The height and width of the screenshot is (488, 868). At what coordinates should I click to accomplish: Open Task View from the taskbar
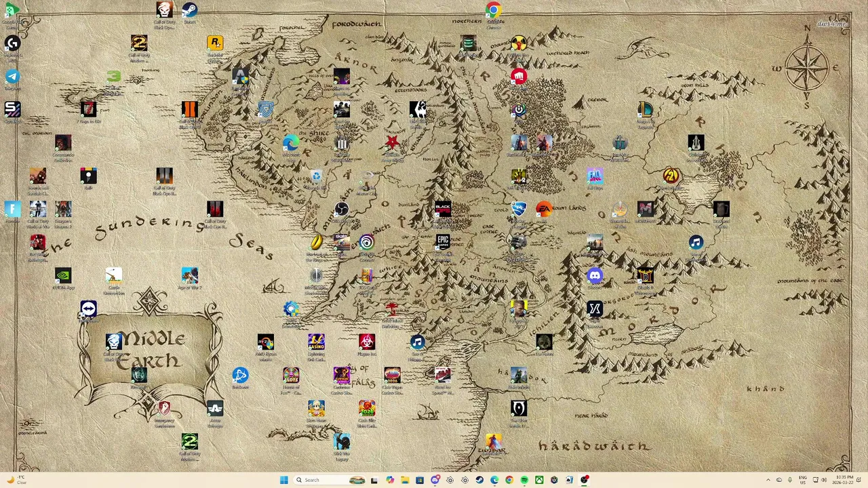click(x=374, y=480)
